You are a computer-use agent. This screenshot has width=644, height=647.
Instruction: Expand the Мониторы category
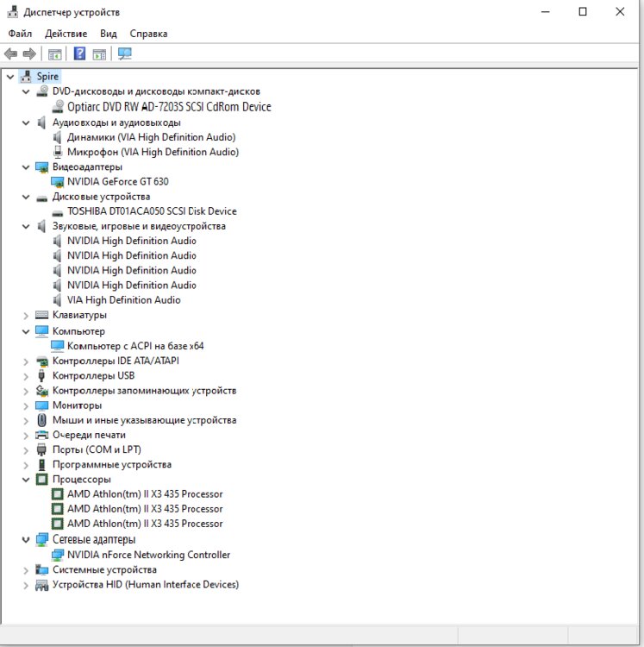point(26,405)
